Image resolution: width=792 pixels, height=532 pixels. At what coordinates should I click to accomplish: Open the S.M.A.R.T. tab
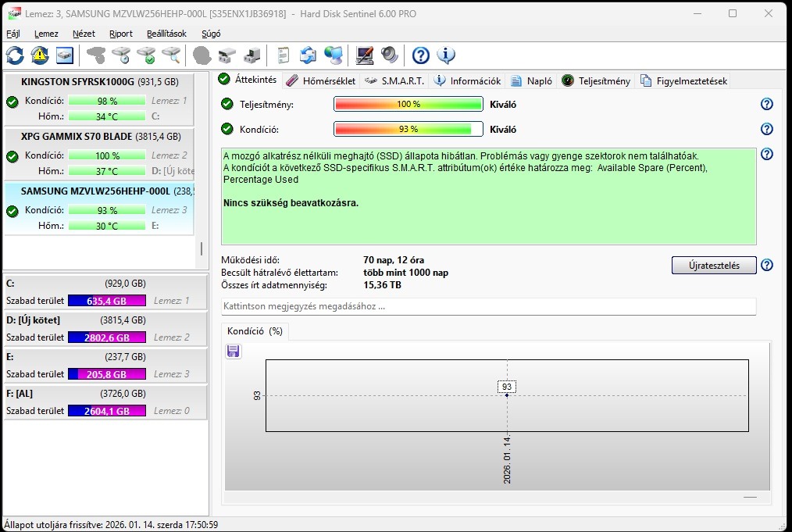[400, 80]
